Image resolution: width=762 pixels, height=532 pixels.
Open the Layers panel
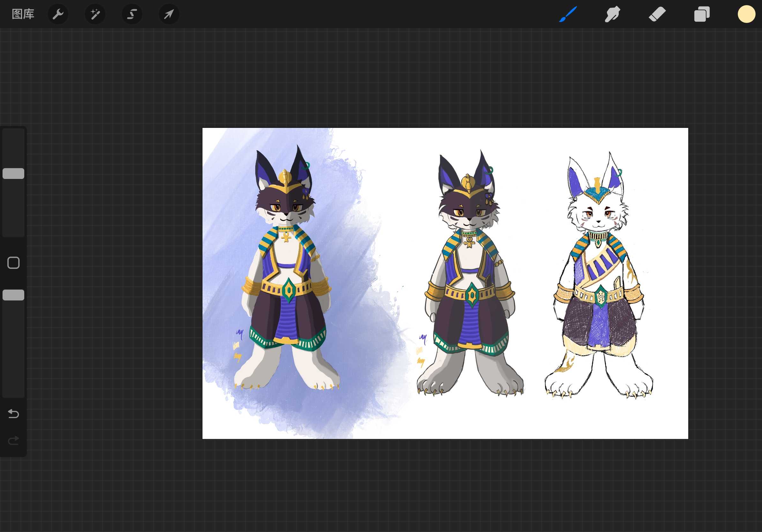pyautogui.click(x=702, y=14)
